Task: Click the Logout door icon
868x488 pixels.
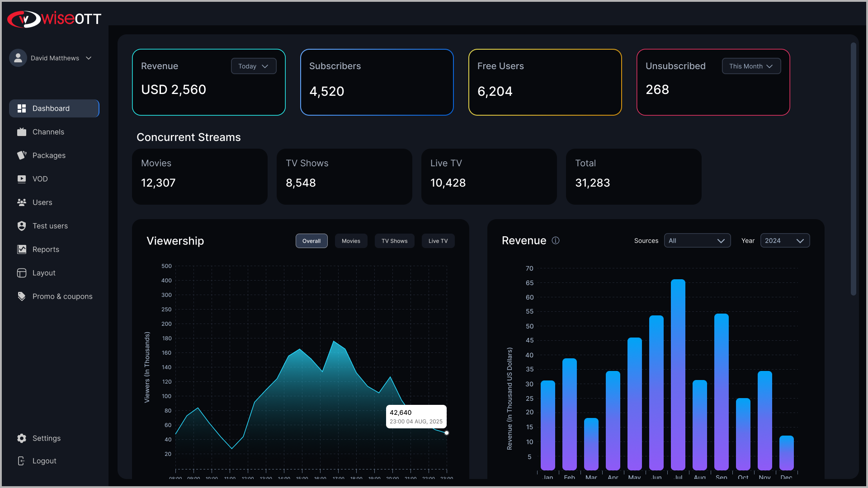Action: [22, 461]
